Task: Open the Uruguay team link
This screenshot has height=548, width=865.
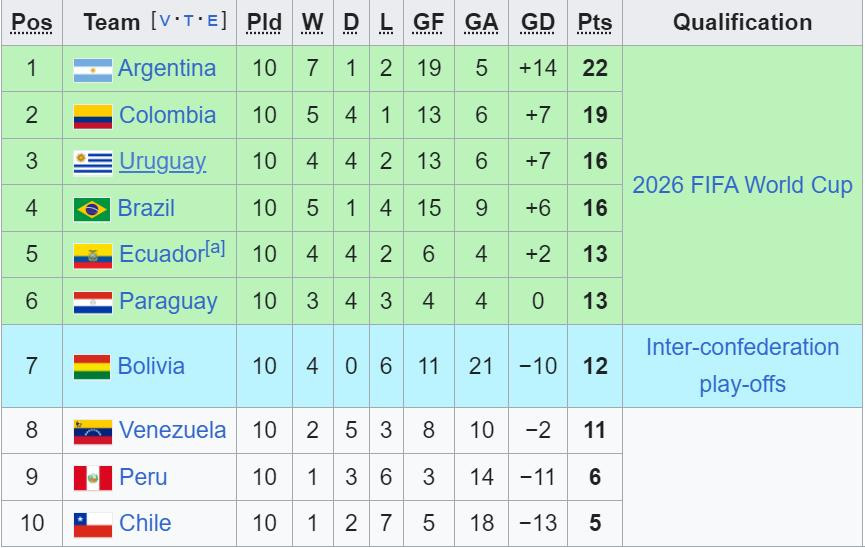Action: coord(162,161)
